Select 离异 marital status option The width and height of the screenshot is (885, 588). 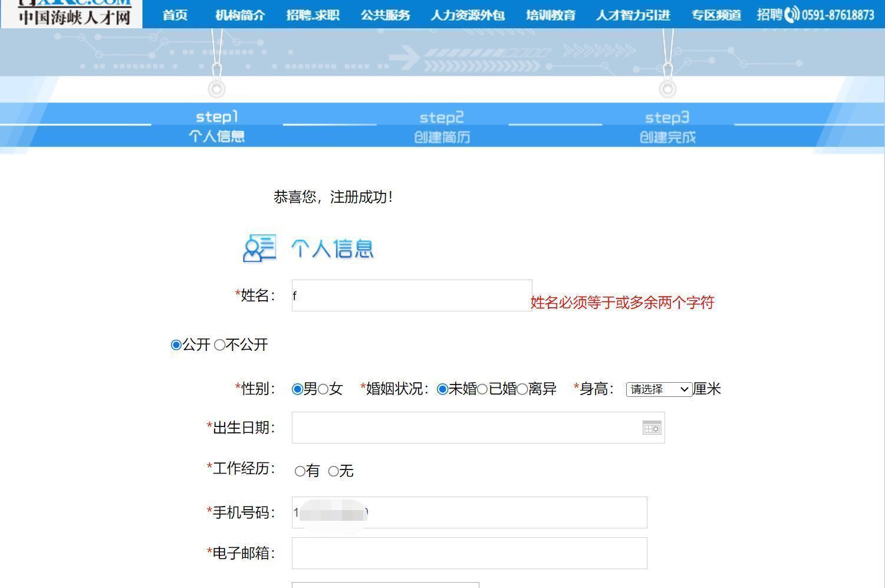click(522, 389)
